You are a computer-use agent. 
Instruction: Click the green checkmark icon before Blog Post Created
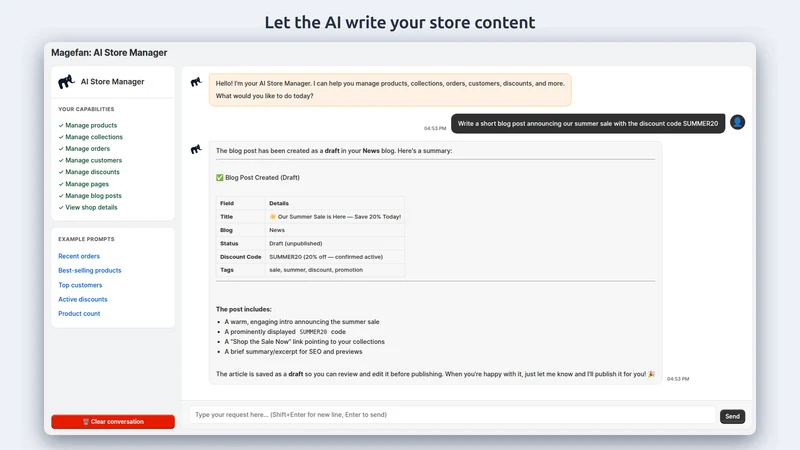tap(219, 178)
